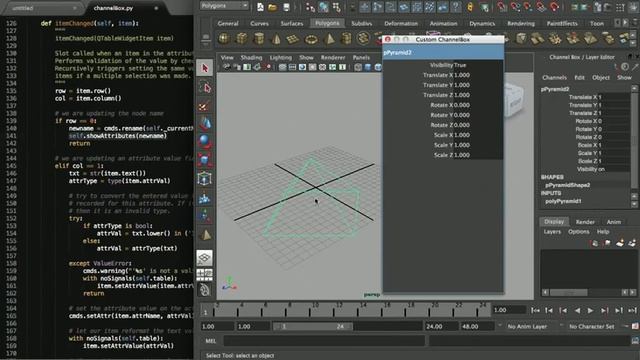
Task: Toggle the Script Editor icon at command line
Action: 635,340
